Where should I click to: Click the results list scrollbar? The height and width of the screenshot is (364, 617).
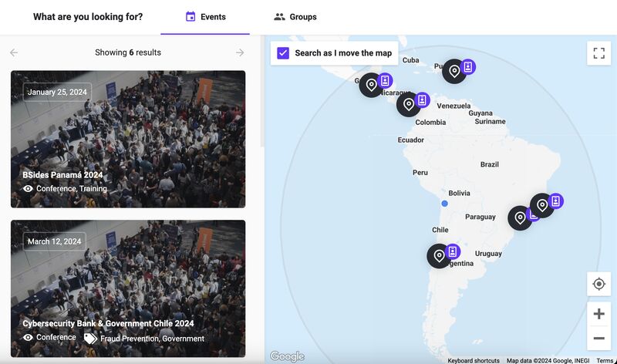click(x=262, y=90)
